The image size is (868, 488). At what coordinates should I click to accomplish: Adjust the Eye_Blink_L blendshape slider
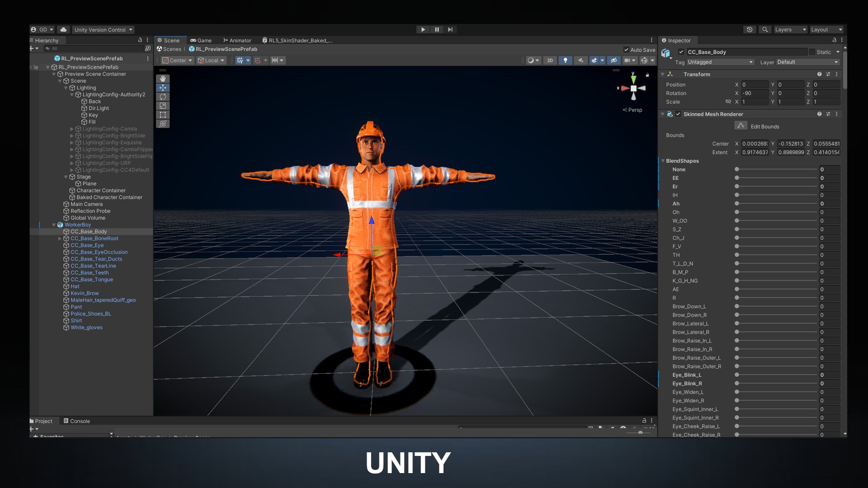[x=777, y=375]
